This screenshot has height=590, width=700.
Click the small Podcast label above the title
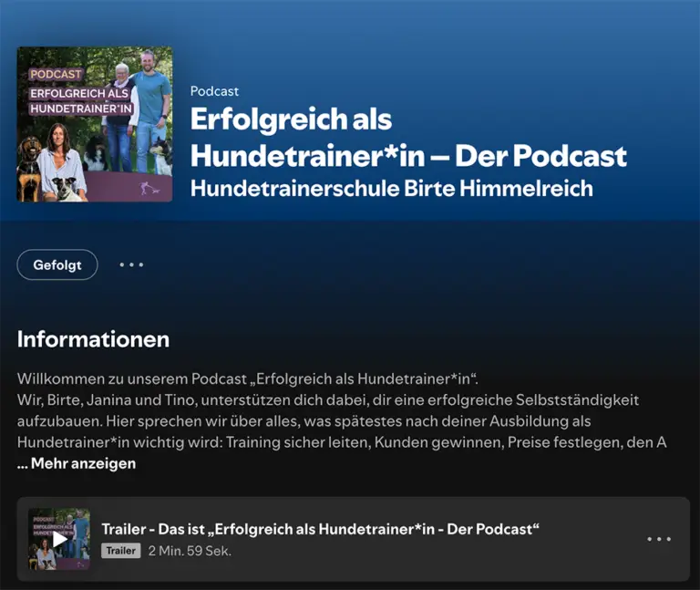tap(214, 91)
